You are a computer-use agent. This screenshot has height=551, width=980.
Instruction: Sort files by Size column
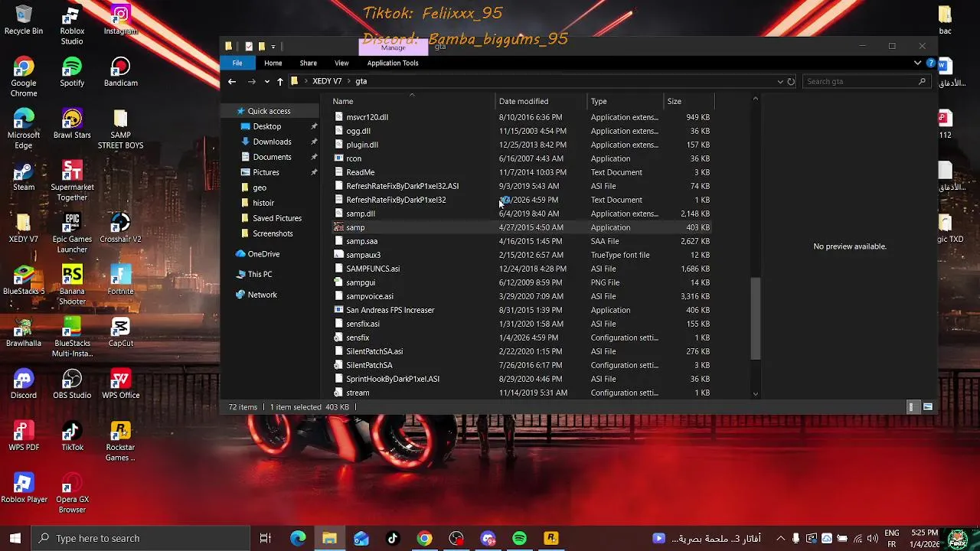688,101
